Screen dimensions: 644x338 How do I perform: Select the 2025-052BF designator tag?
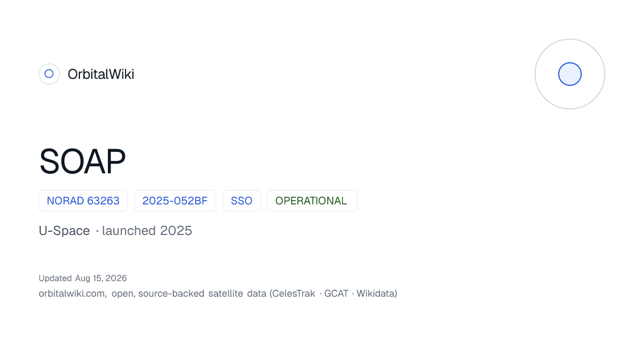point(175,201)
